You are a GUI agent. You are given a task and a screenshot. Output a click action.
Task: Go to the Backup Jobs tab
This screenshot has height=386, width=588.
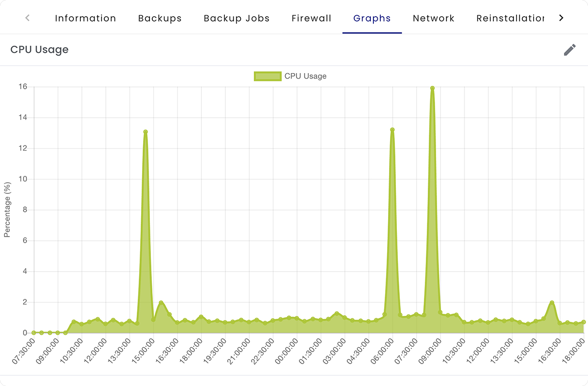click(237, 18)
